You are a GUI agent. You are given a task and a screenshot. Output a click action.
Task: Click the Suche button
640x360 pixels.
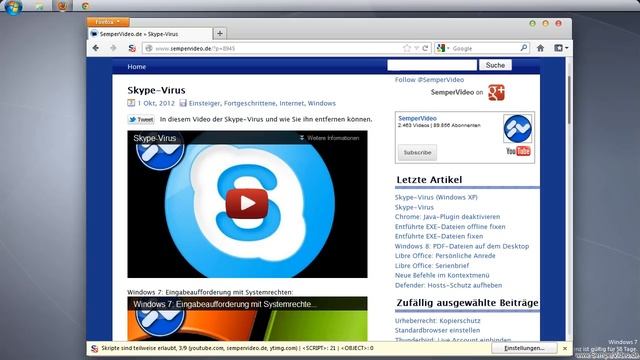point(495,65)
